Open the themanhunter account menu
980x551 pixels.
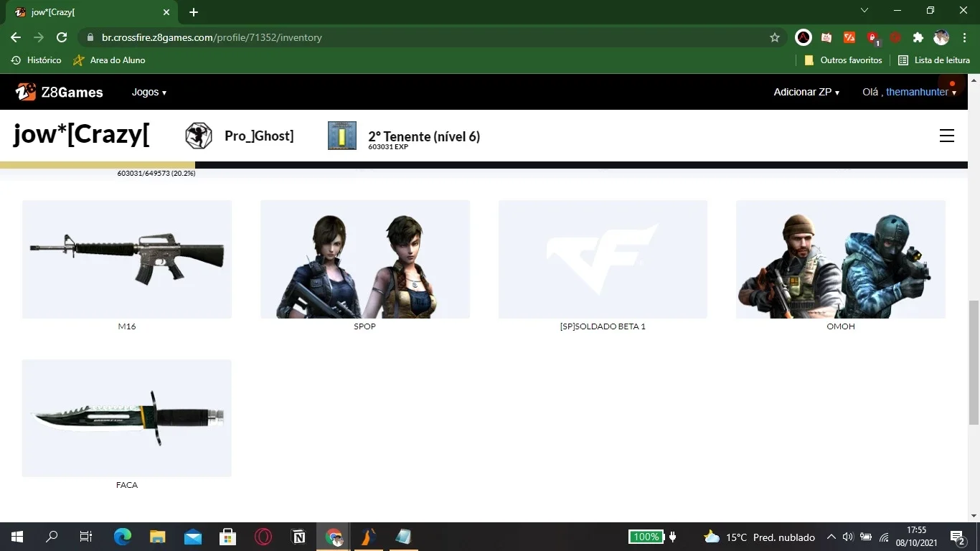coord(921,93)
